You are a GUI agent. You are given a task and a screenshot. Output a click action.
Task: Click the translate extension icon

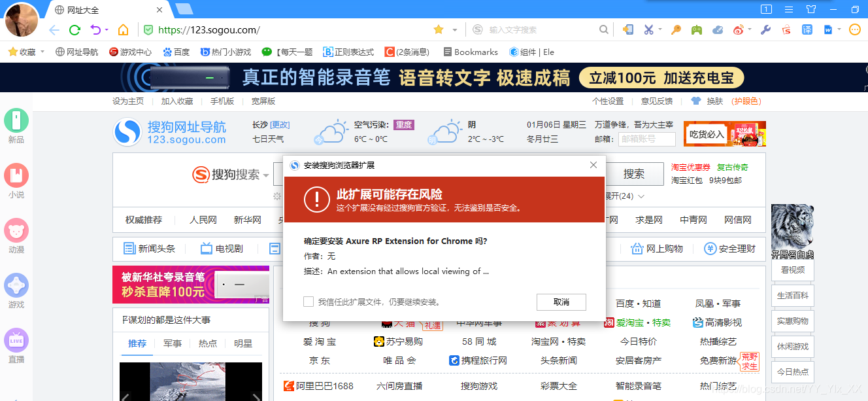[x=808, y=29]
